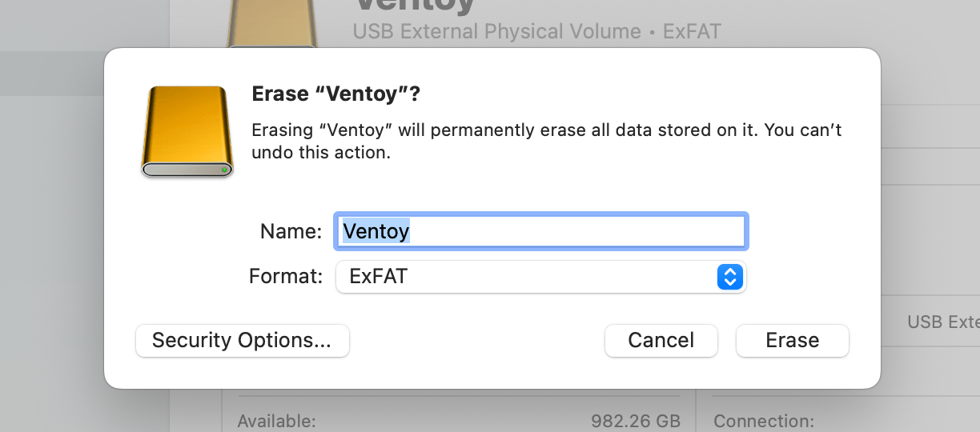Image resolution: width=980 pixels, height=432 pixels.
Task: Click the Available: label in info table
Action: click(x=276, y=420)
